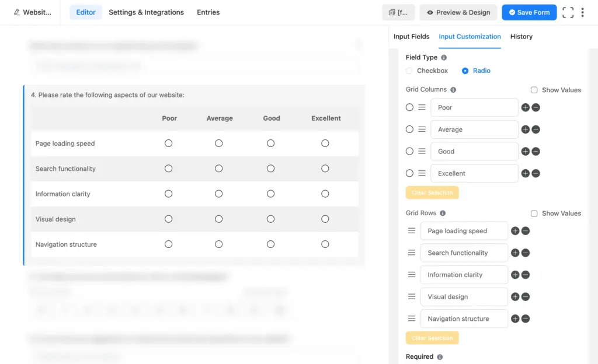The width and height of the screenshot is (598, 364).
Task: Open the Entries tab
Action: (208, 12)
